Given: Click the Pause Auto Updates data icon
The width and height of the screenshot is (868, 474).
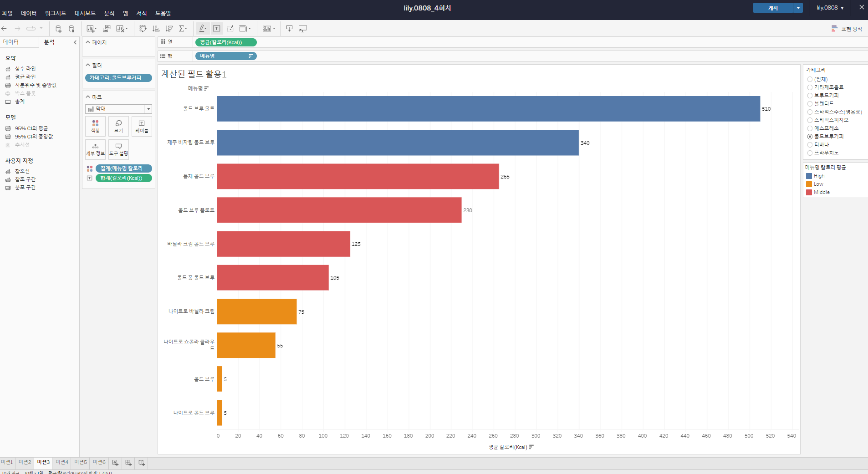Looking at the screenshot, I should (71, 29).
